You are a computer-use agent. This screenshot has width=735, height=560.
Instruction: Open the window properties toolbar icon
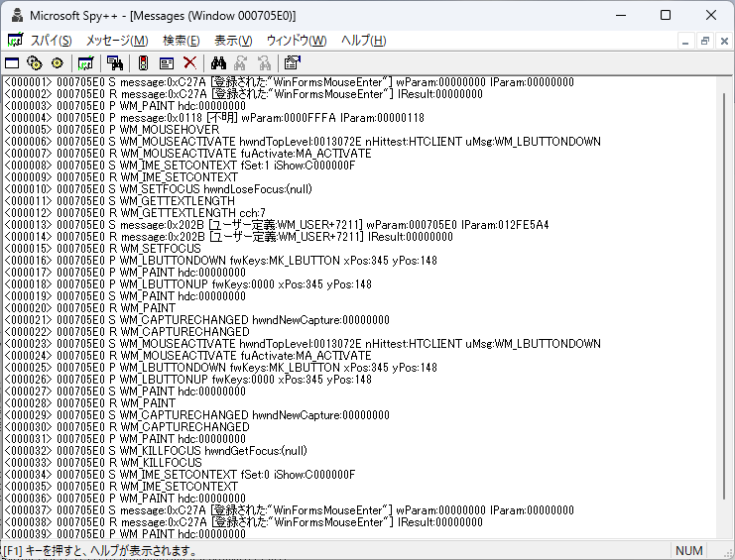click(x=292, y=62)
